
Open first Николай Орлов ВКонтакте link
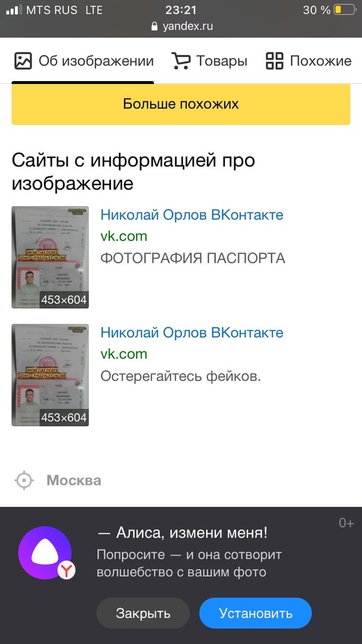point(192,215)
